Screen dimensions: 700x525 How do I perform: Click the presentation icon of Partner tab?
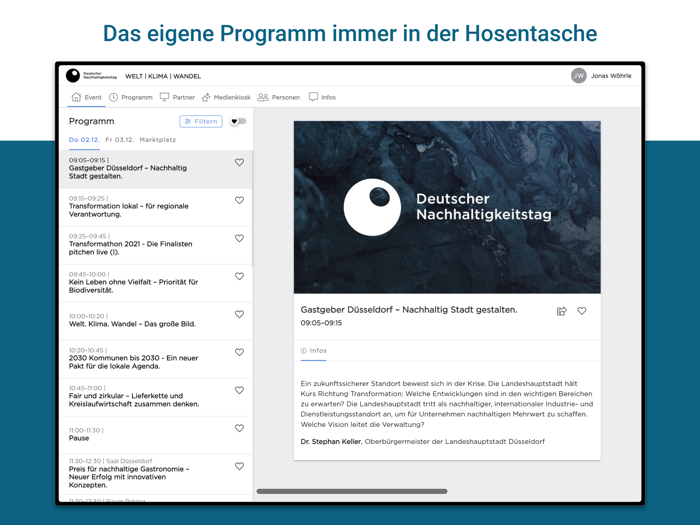point(164,97)
